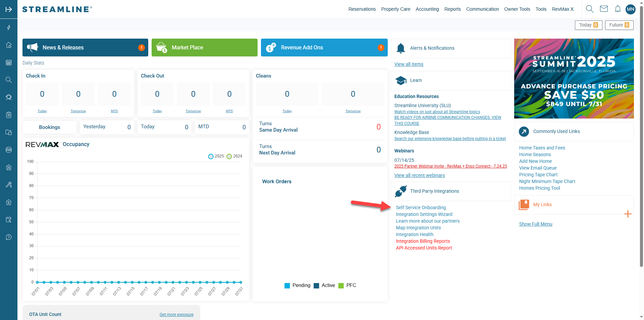Open Integration Settings Wizard link

[424, 214]
